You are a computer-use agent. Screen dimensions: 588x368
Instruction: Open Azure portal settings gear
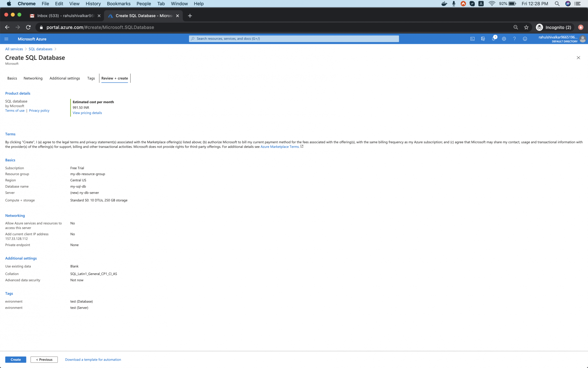point(504,39)
